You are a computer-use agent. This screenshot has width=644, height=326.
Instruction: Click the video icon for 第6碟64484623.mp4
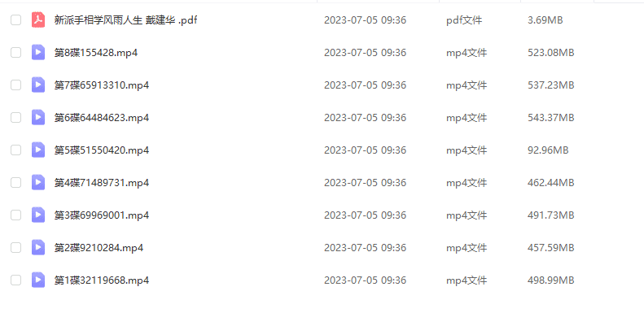(38, 117)
